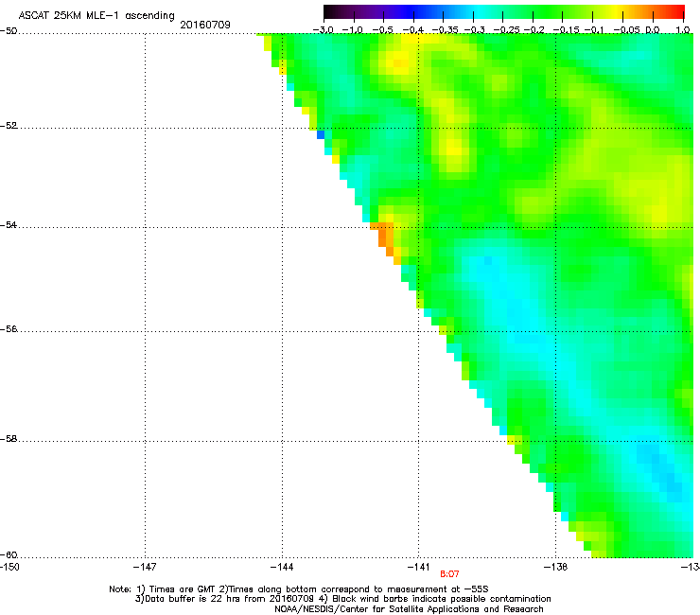Click the 'Data buffer is 22 hrs' note line
The image size is (700, 615).
tap(342, 599)
